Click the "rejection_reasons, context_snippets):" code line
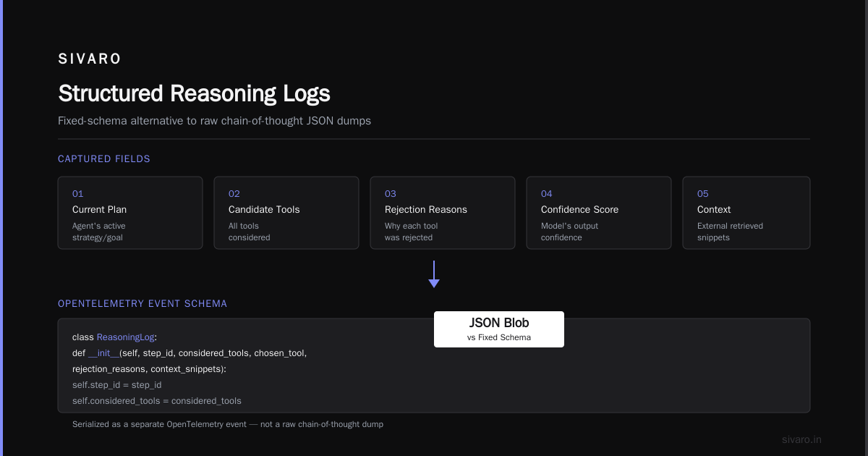868x456 pixels. pyautogui.click(x=149, y=369)
